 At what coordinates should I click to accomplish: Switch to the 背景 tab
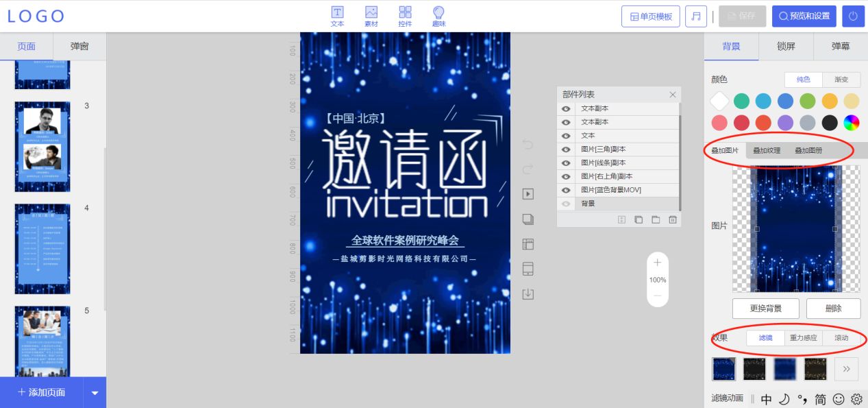[x=731, y=47]
